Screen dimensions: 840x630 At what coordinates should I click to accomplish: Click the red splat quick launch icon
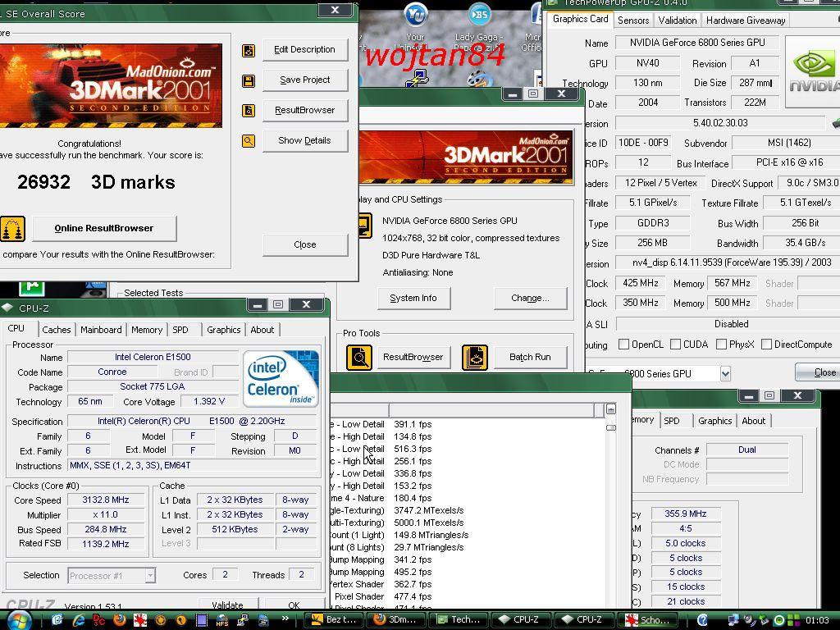139,620
